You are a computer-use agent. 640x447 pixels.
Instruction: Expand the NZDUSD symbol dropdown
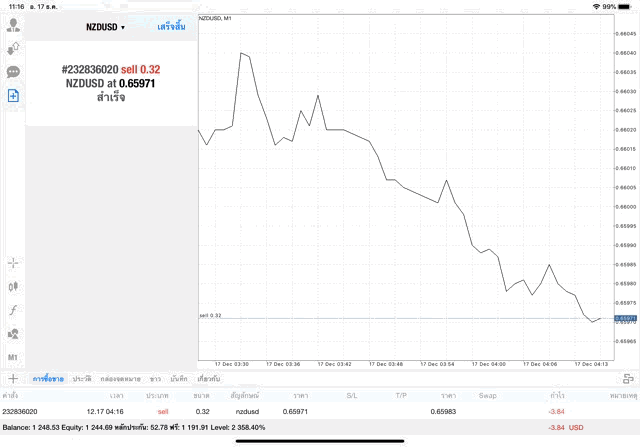106,27
